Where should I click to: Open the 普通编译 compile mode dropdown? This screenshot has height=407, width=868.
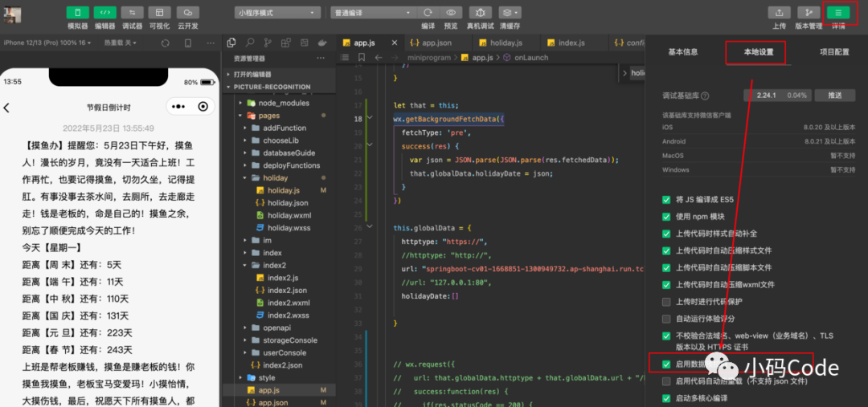pyautogui.click(x=371, y=13)
